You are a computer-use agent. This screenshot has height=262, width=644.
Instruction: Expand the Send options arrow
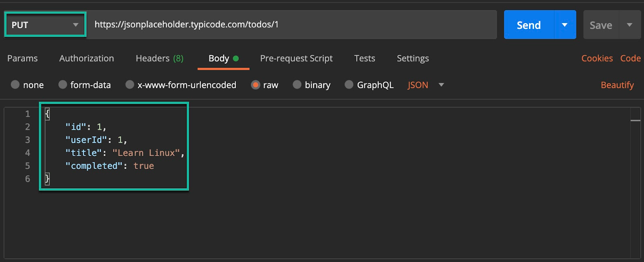pos(565,25)
